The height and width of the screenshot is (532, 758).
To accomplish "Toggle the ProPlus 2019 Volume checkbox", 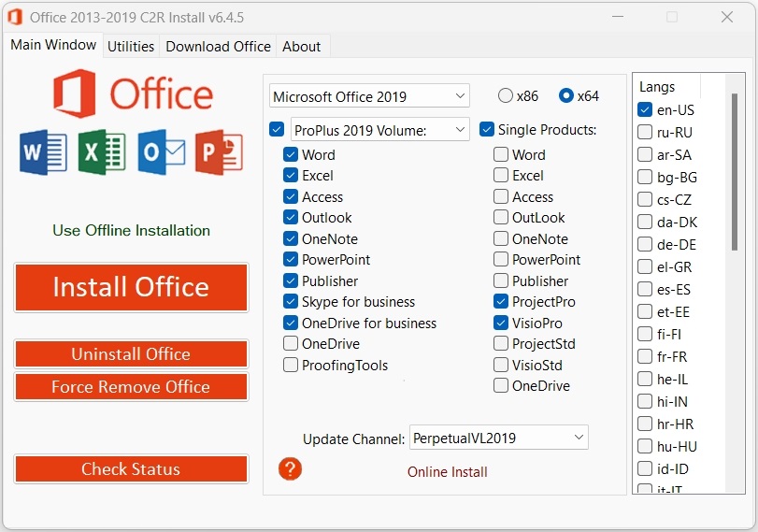I will [x=277, y=130].
